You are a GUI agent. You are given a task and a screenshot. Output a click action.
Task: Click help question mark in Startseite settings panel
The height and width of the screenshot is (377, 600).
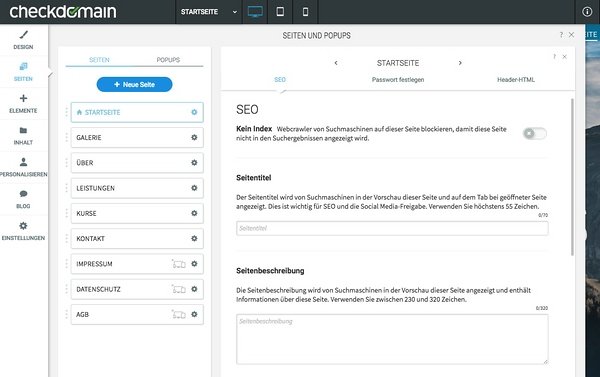[554, 57]
